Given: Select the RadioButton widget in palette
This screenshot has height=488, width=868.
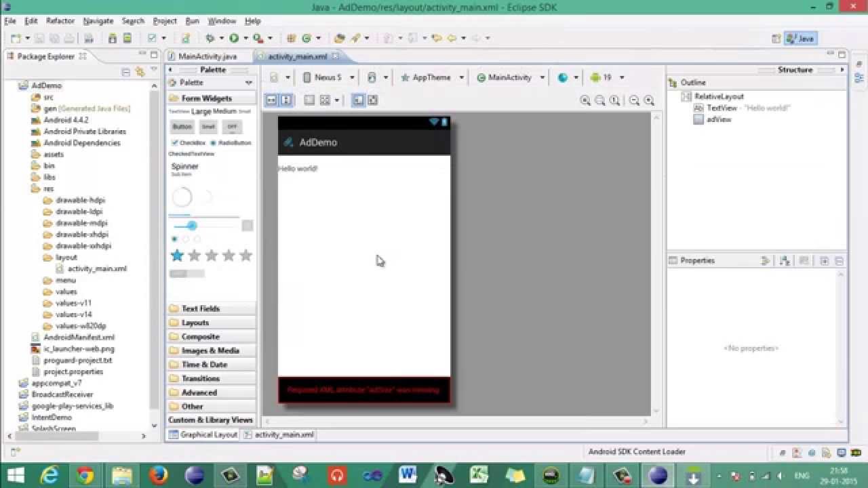Looking at the screenshot, I should 231,143.
